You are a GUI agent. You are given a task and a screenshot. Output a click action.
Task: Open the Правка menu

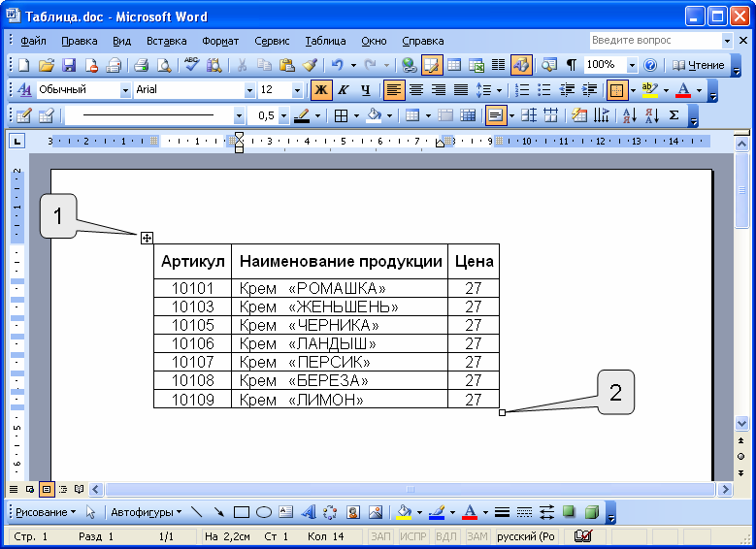pos(79,41)
